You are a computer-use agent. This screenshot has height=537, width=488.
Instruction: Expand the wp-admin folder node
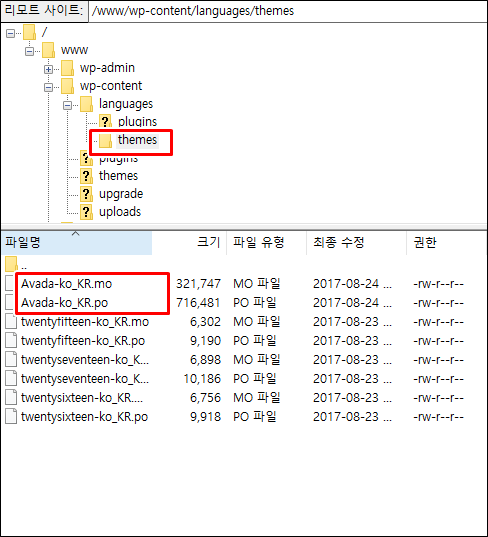[x=48, y=70]
